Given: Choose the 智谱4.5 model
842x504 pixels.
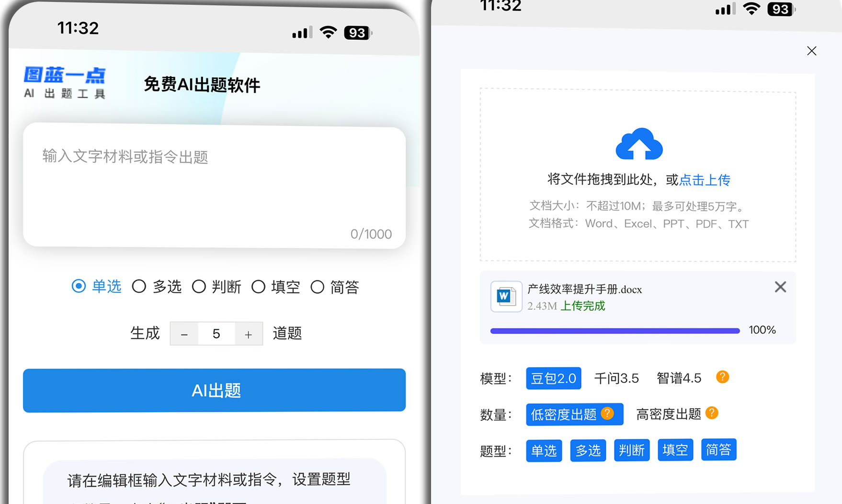Looking at the screenshot, I should coord(679,378).
